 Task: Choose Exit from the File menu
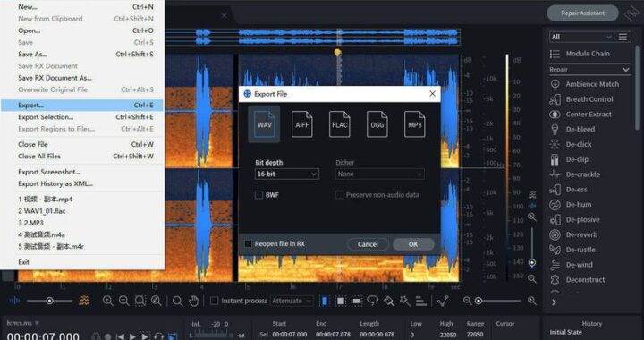(x=82, y=262)
